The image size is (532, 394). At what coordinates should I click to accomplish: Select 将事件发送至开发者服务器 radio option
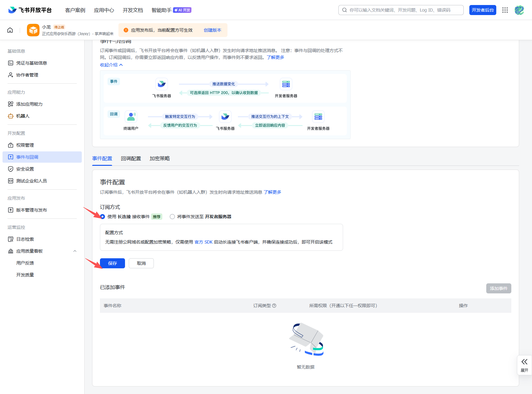coord(172,217)
